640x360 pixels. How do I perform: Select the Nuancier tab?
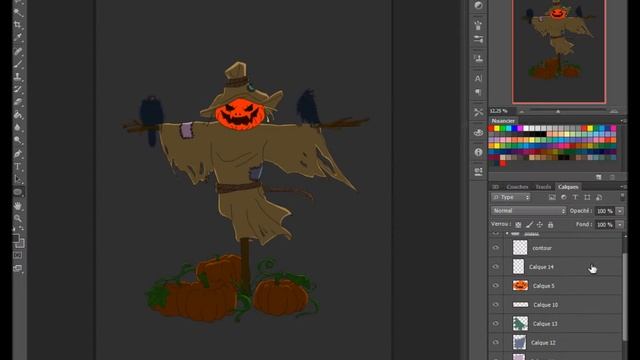tap(503, 121)
